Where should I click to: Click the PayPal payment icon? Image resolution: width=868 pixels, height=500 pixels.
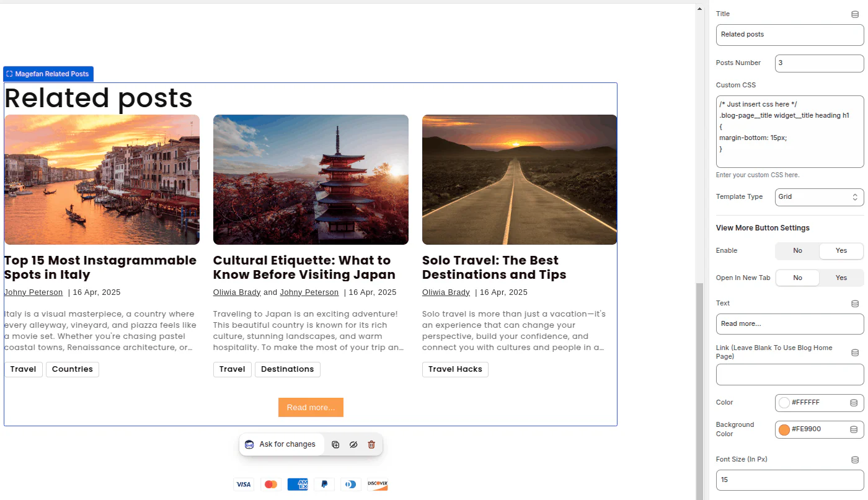pos(324,485)
